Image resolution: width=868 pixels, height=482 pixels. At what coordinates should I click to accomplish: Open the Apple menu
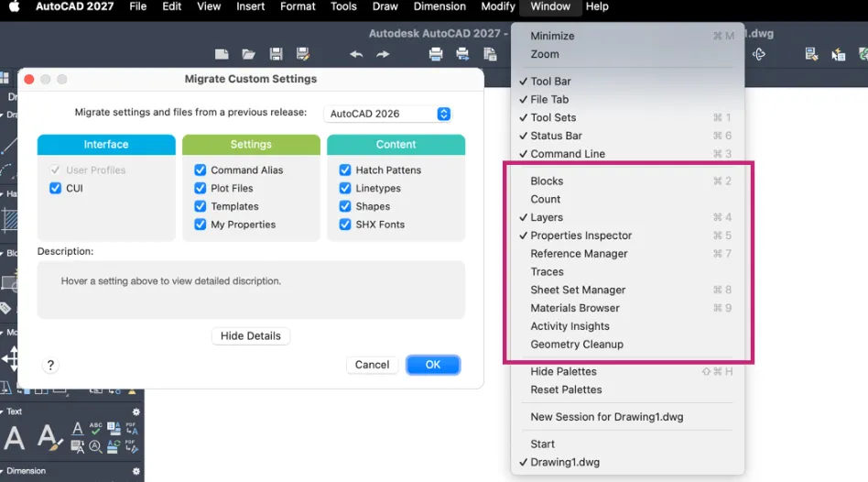(14, 6)
